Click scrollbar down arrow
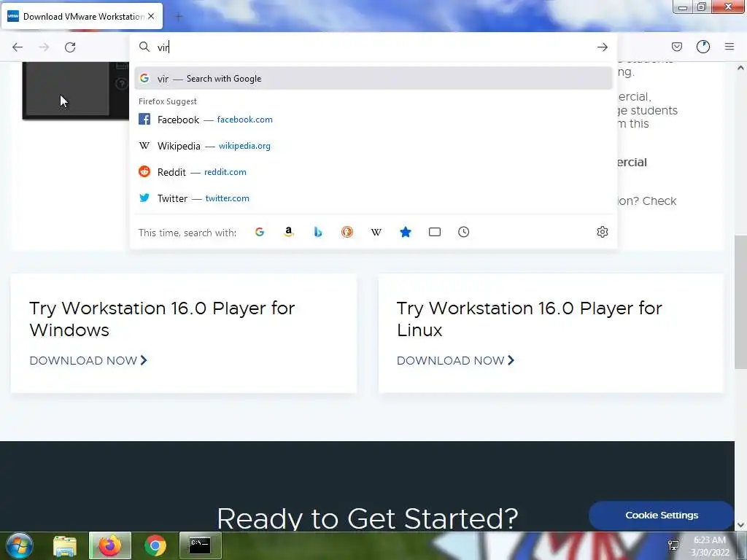Screen dimensions: 747x560 click(x=740, y=525)
